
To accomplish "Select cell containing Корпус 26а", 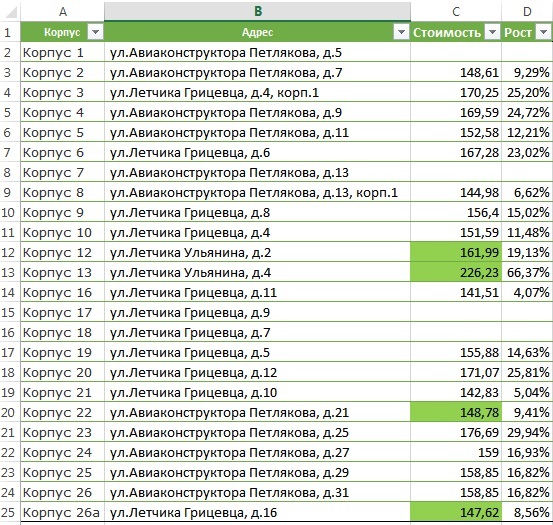I will point(62,512).
